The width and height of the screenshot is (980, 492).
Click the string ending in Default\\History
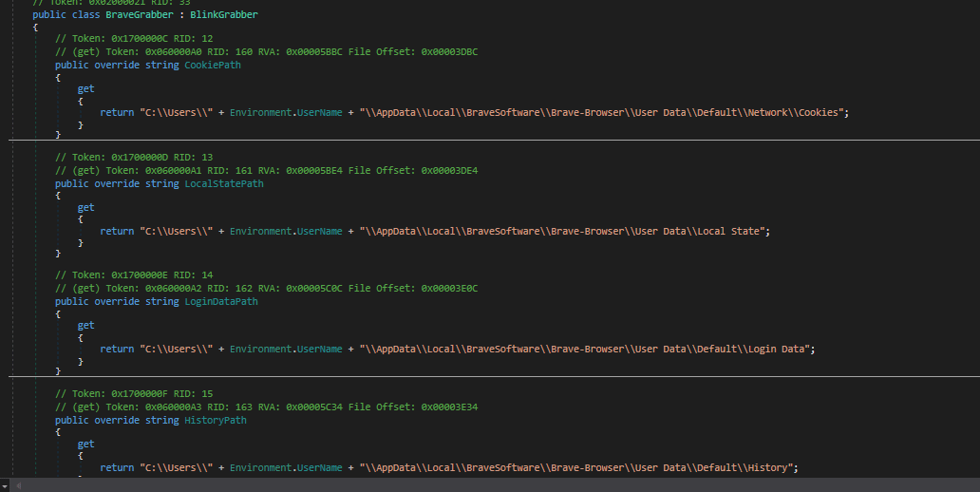click(576, 467)
